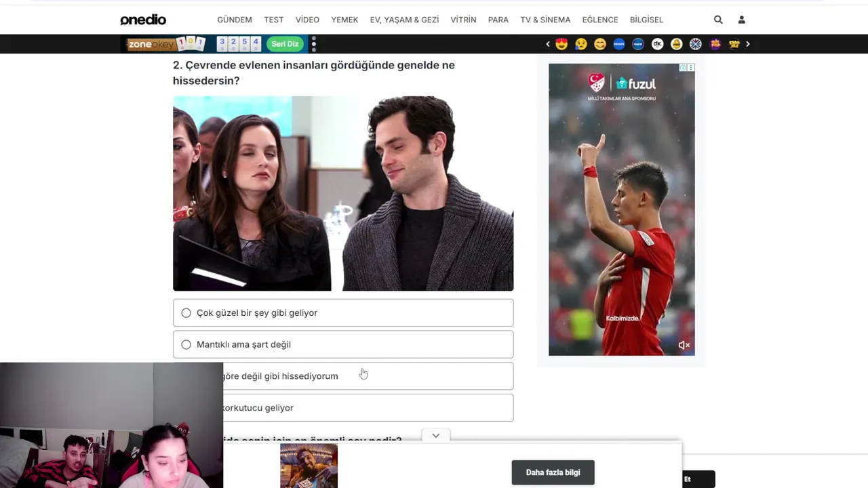This screenshot has width=868, height=488.
Task: Open BİLGİSEL menu
Action: [x=646, y=20]
